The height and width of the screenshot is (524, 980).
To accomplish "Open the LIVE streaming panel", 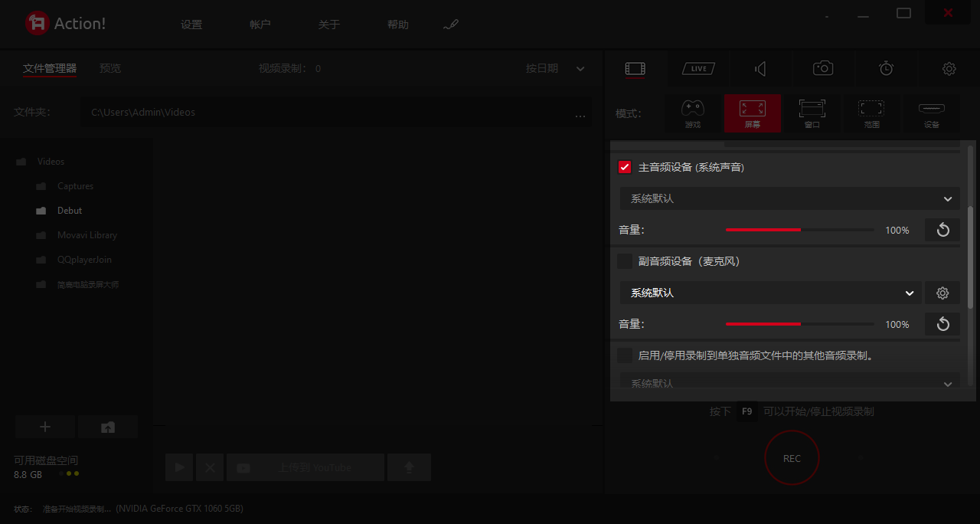I will (x=697, y=68).
